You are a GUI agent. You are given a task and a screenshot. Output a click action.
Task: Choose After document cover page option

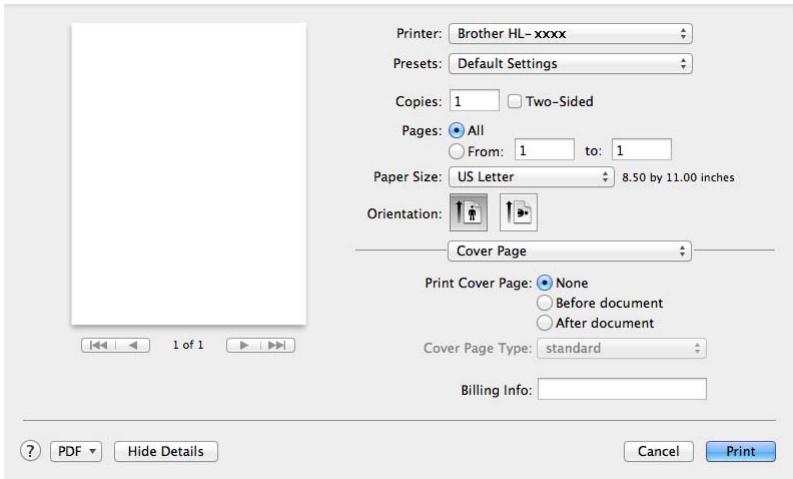pos(544,323)
